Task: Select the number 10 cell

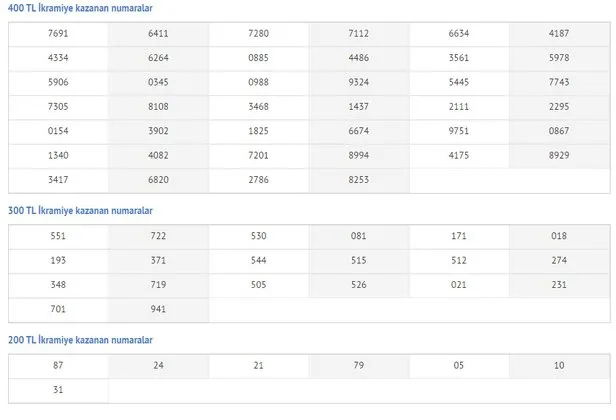Action: pos(559,365)
